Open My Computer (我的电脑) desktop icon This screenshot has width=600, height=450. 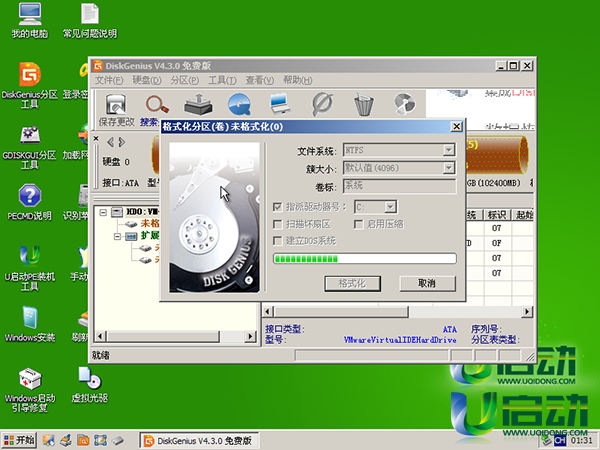pos(29,21)
